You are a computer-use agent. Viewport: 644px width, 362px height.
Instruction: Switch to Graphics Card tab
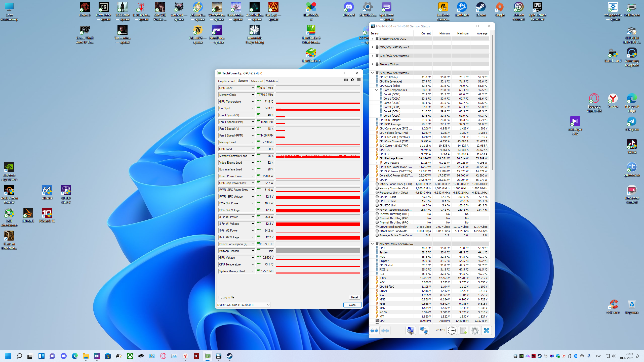point(226,81)
